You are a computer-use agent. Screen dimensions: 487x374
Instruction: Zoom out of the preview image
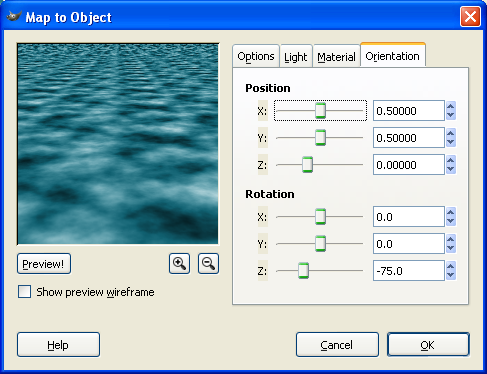point(208,264)
